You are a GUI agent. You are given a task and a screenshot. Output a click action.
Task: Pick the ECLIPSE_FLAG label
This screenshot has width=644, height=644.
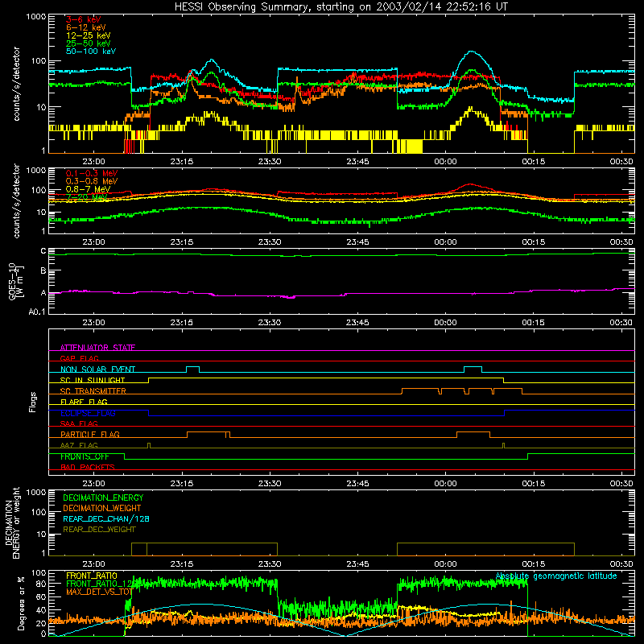[88, 413]
